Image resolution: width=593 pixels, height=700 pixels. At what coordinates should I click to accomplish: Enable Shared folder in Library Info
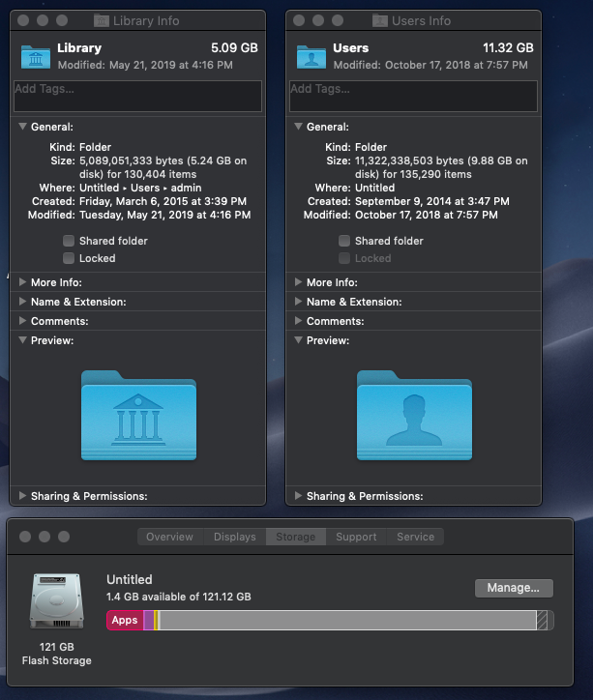tap(69, 241)
